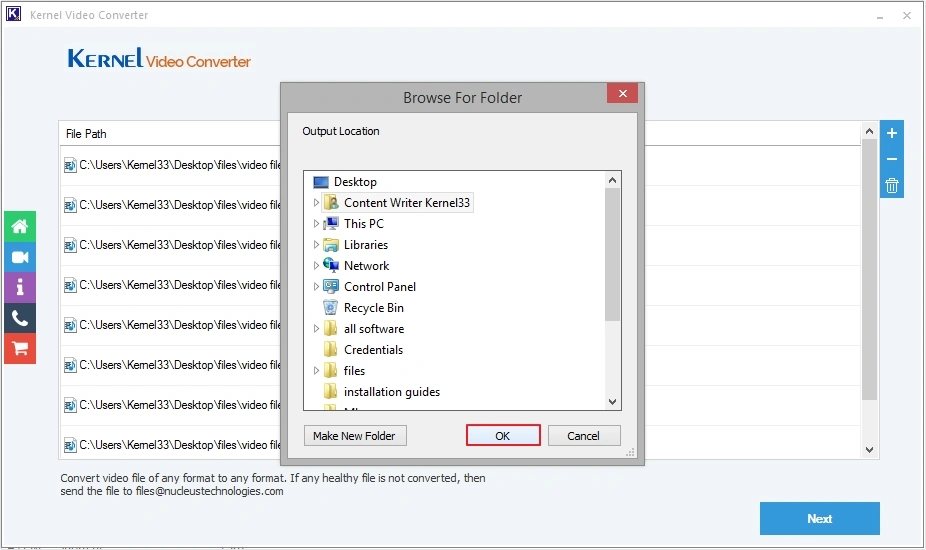
Task: Select the all software folder label
Action: (374, 328)
